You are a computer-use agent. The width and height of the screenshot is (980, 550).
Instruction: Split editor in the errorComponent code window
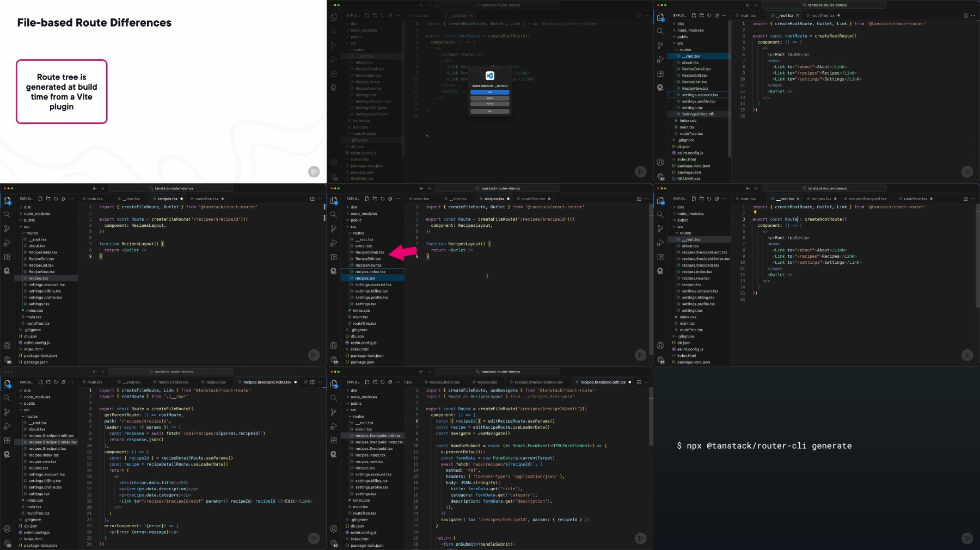point(312,382)
